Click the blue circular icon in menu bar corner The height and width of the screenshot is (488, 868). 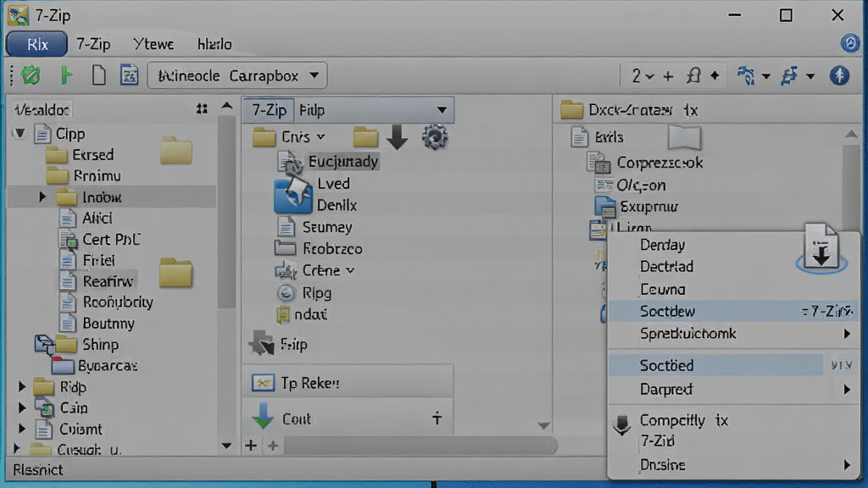point(849,43)
